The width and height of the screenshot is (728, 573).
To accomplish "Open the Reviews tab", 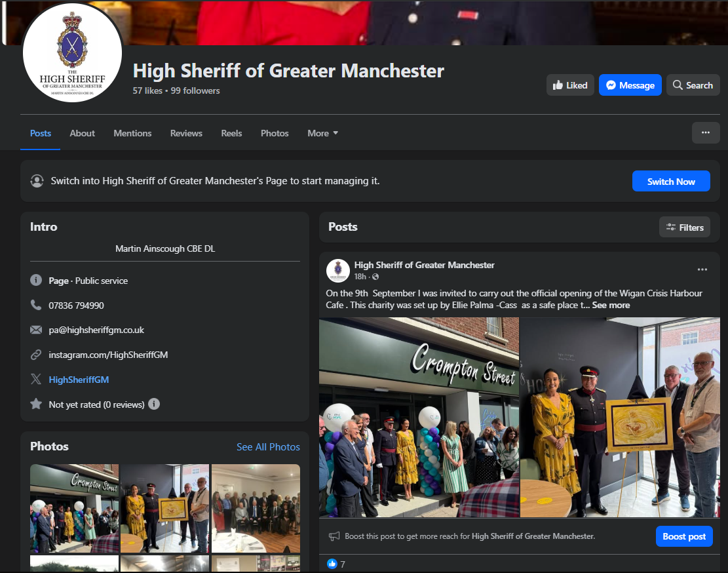I will 186,133.
